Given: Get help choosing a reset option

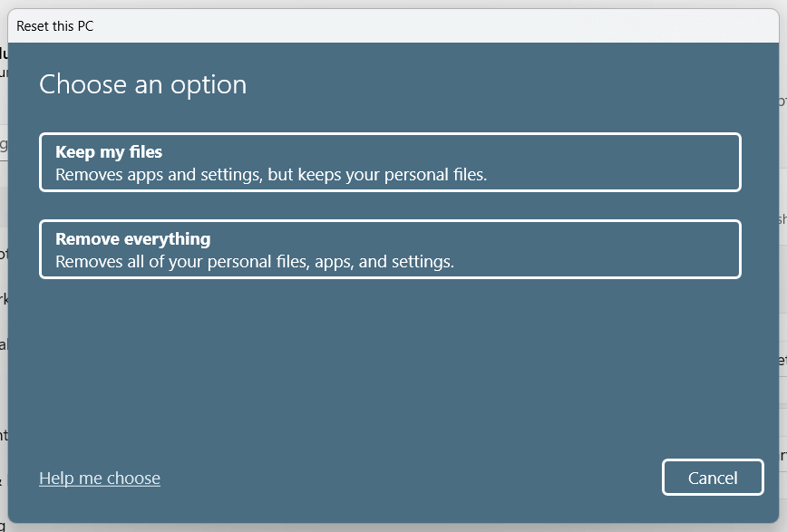Looking at the screenshot, I should pyautogui.click(x=100, y=479).
